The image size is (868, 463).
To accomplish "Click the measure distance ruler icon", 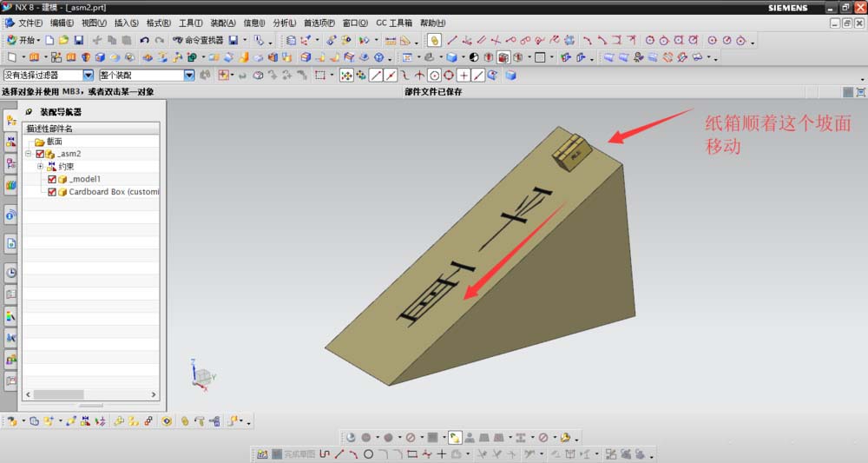I will [x=391, y=41].
